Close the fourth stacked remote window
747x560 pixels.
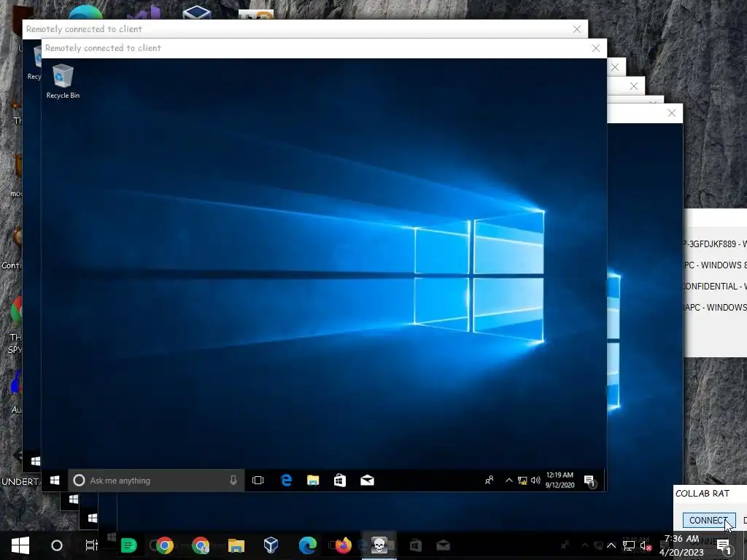tap(634, 86)
